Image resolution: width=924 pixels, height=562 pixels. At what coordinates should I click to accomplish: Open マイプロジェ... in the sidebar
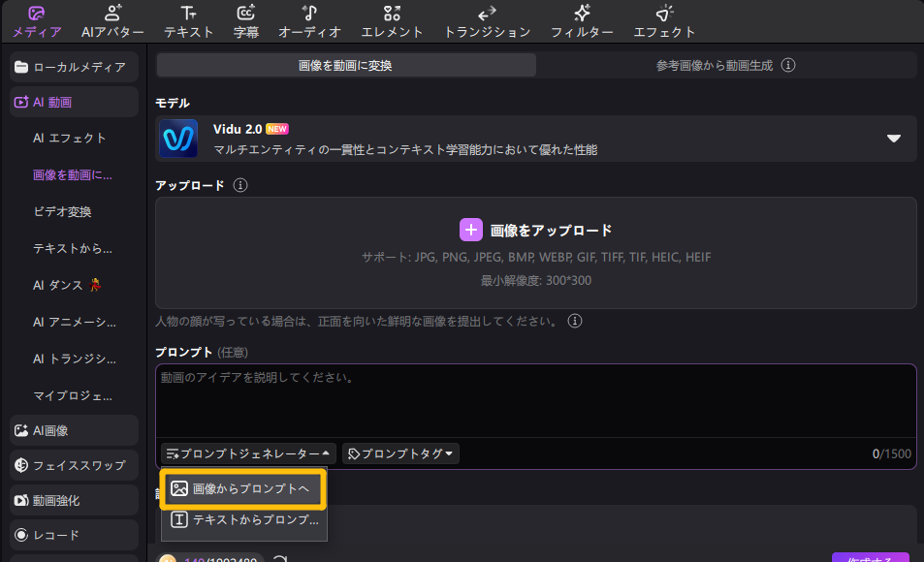point(73,396)
